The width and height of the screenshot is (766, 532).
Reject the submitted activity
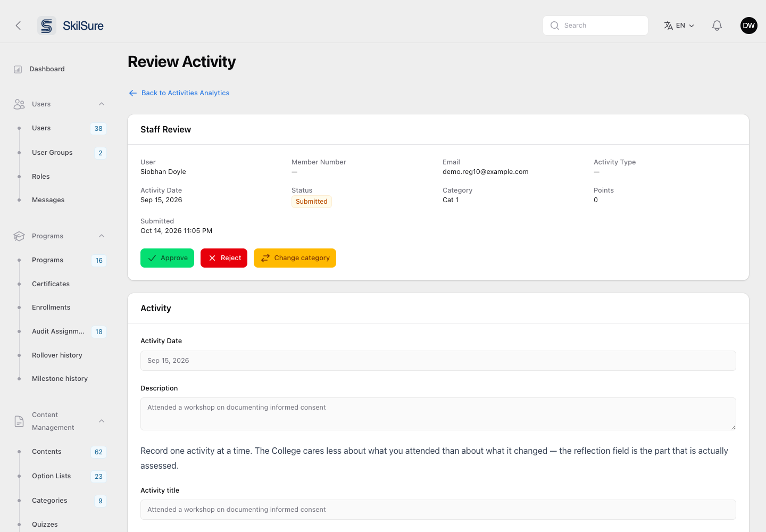(224, 258)
